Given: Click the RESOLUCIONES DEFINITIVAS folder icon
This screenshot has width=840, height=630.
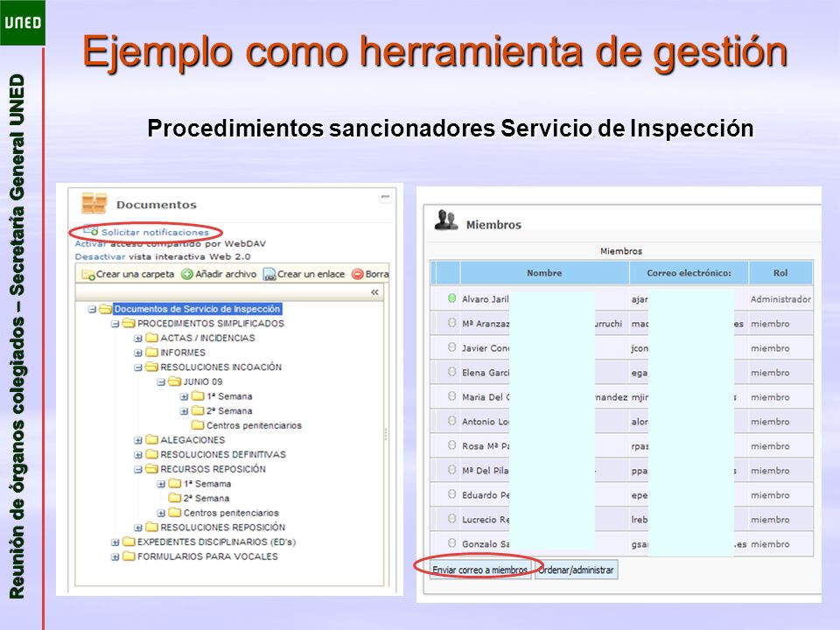Looking at the screenshot, I should tap(151, 454).
